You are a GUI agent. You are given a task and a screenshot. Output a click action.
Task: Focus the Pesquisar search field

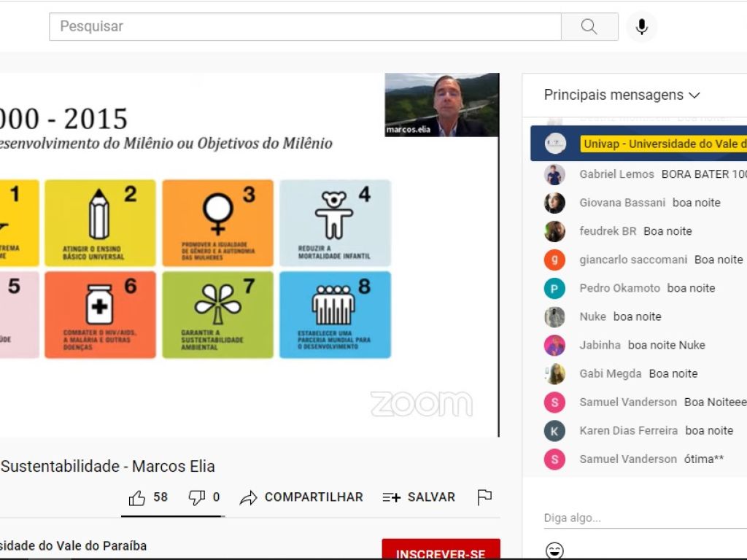click(x=305, y=27)
